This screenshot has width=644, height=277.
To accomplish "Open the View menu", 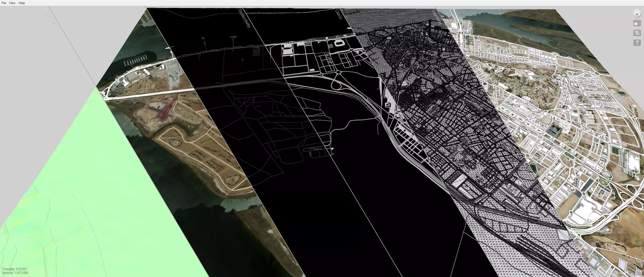I will pos(12,3).
